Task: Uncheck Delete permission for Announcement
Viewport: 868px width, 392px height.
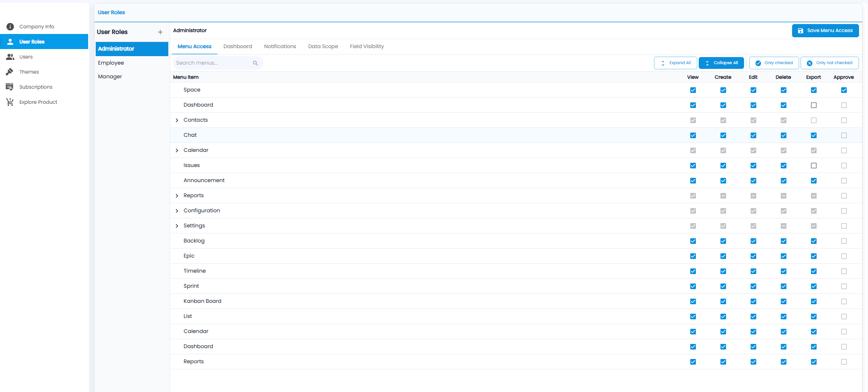Action: pos(784,181)
